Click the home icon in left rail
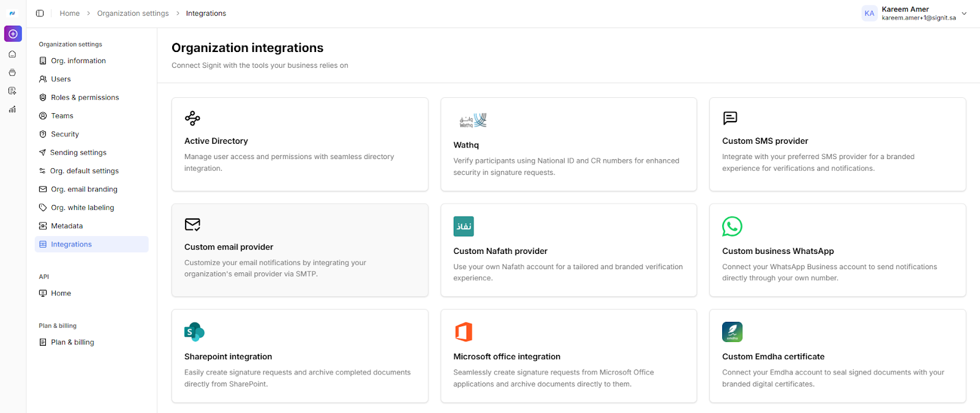980x413 pixels. click(12, 54)
